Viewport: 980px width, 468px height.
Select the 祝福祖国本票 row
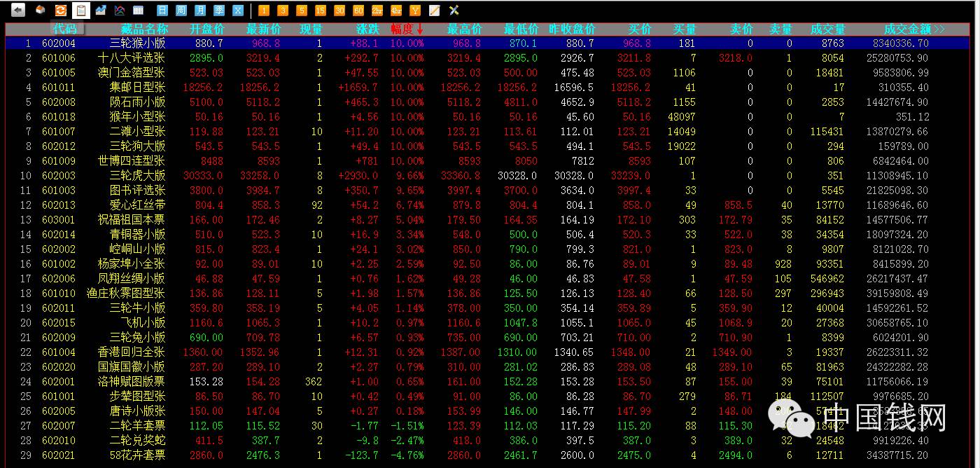(x=488, y=219)
